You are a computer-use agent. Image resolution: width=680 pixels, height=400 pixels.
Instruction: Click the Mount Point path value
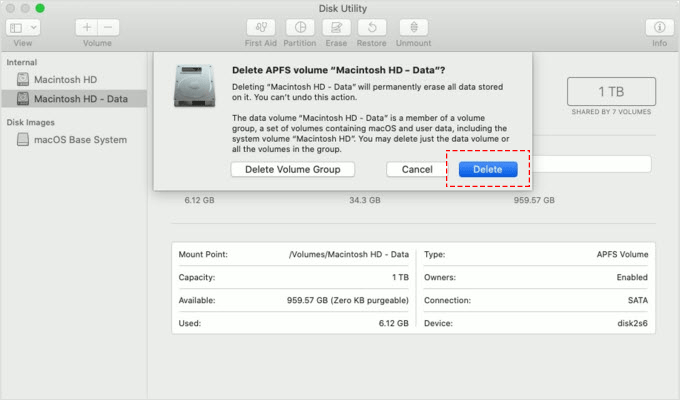pos(349,254)
